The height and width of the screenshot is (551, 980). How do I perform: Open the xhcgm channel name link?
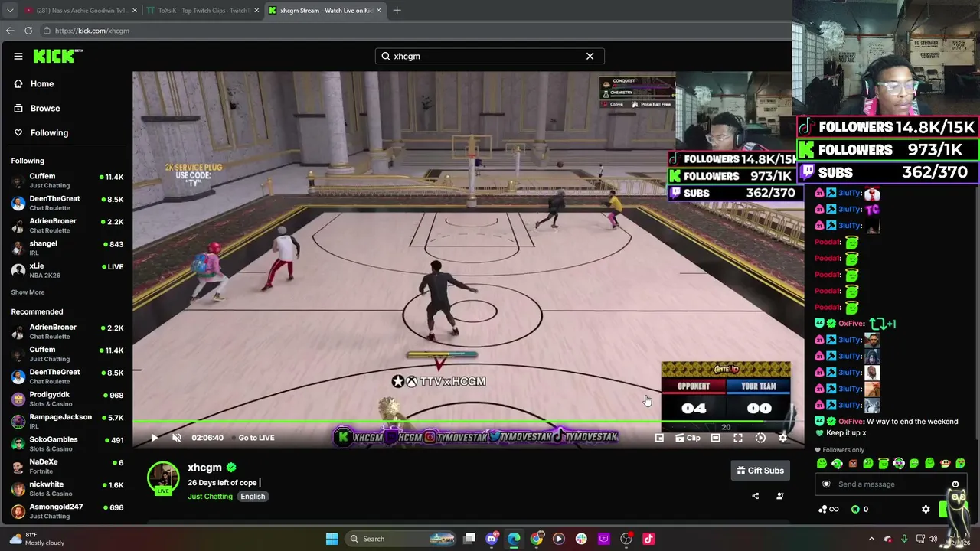[204, 468]
